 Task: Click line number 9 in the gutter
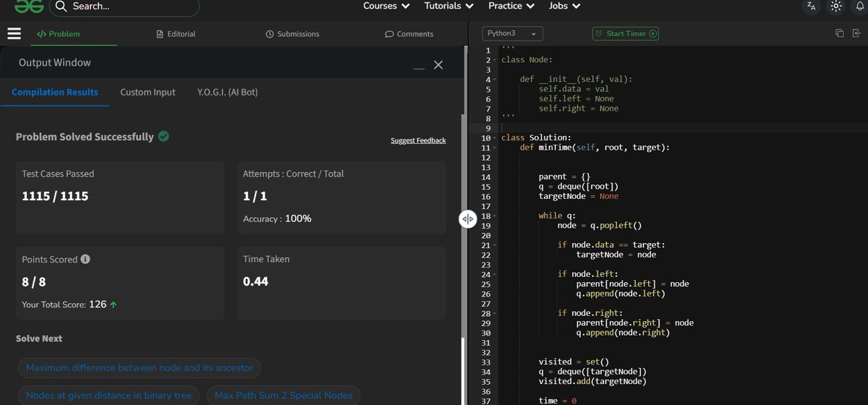(488, 128)
